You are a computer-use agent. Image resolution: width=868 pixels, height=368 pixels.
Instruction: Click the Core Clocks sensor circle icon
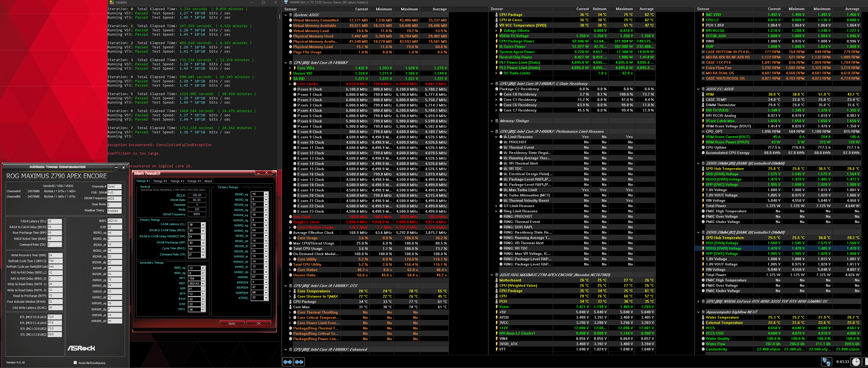click(x=295, y=84)
